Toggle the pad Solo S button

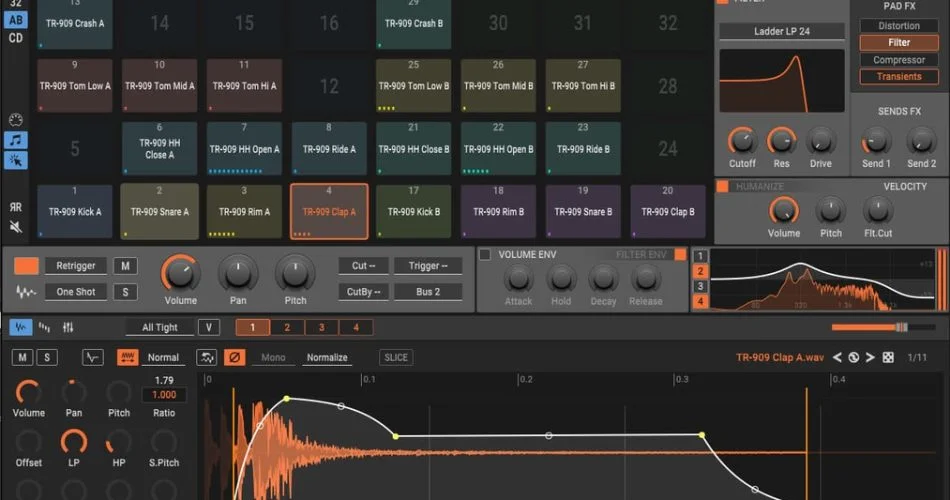[x=125, y=292]
